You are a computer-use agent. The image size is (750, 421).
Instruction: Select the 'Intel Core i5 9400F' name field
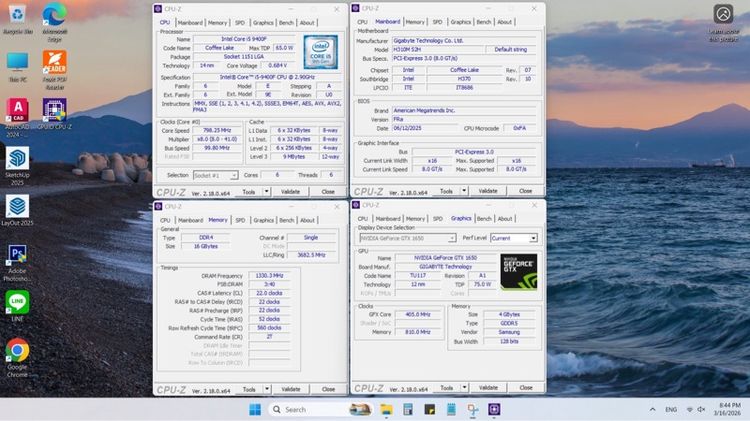coord(244,39)
